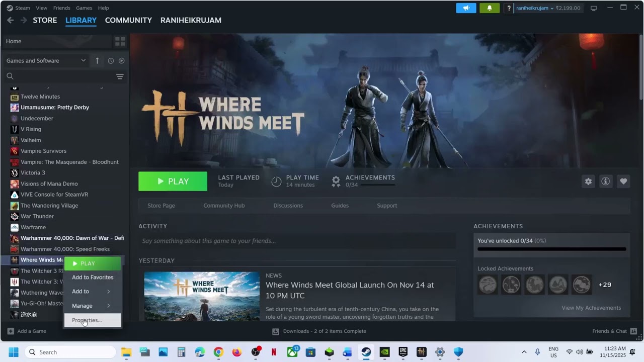Open the Friends menu
Image resolution: width=644 pixels, height=362 pixels.
coord(62,8)
